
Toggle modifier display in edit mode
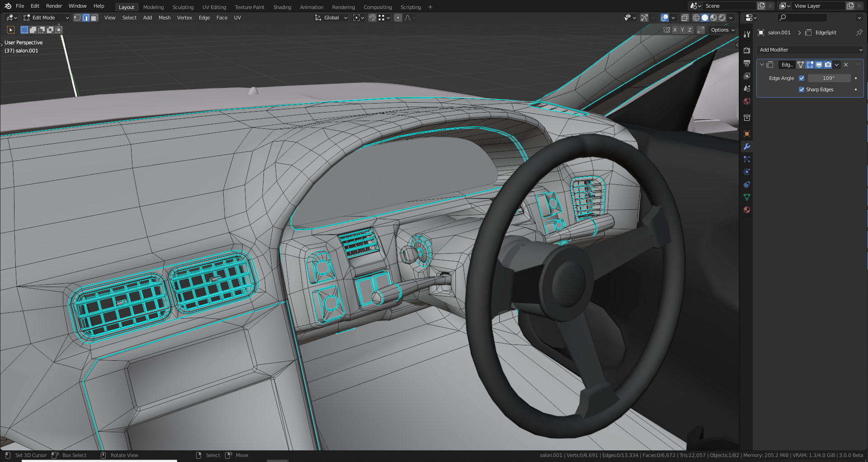pyautogui.click(x=810, y=65)
